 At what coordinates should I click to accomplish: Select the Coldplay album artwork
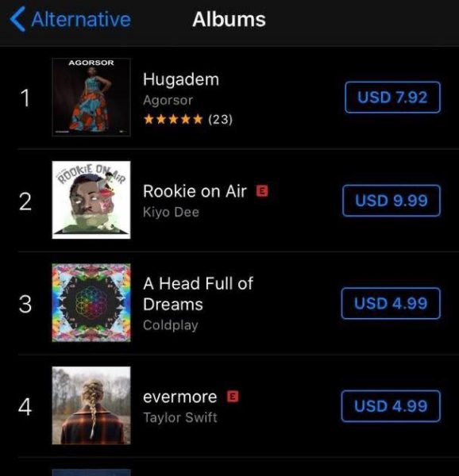[91, 303]
